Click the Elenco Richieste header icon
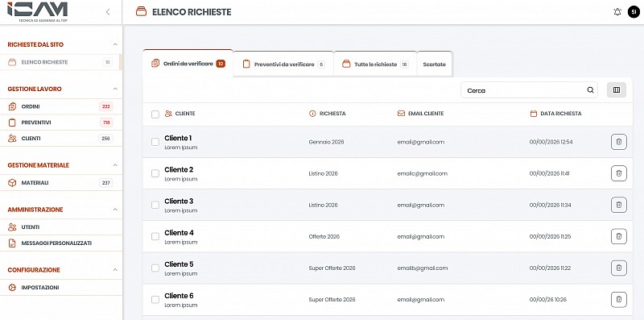This screenshot has width=644, height=320. tap(142, 12)
